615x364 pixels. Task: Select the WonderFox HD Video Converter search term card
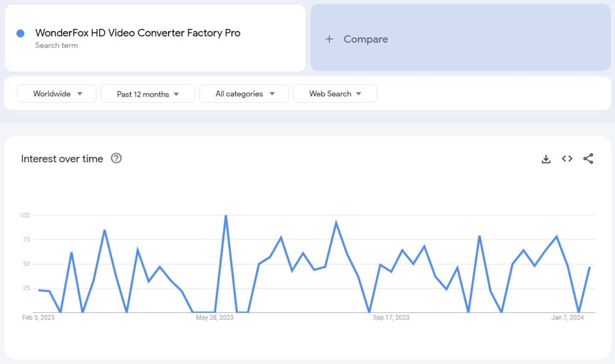tap(138, 33)
